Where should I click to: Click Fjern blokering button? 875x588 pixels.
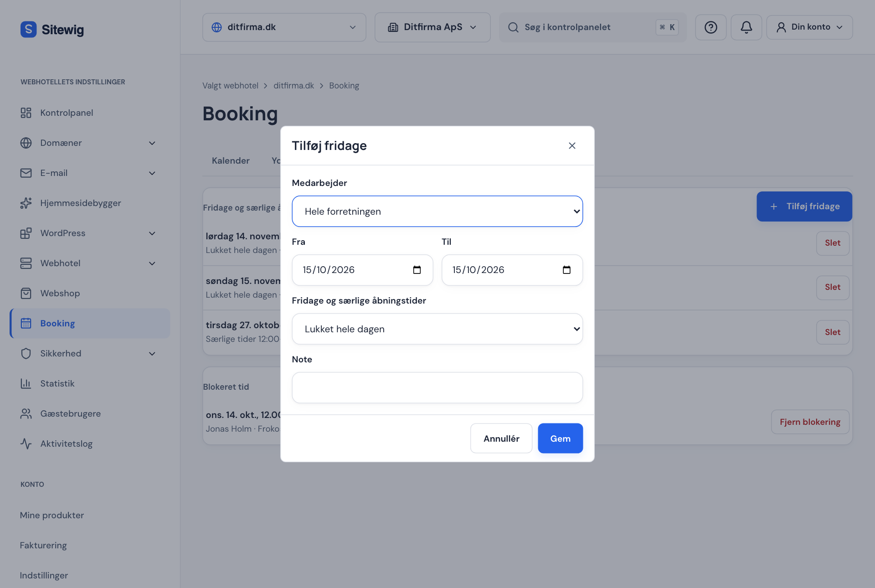click(x=810, y=422)
